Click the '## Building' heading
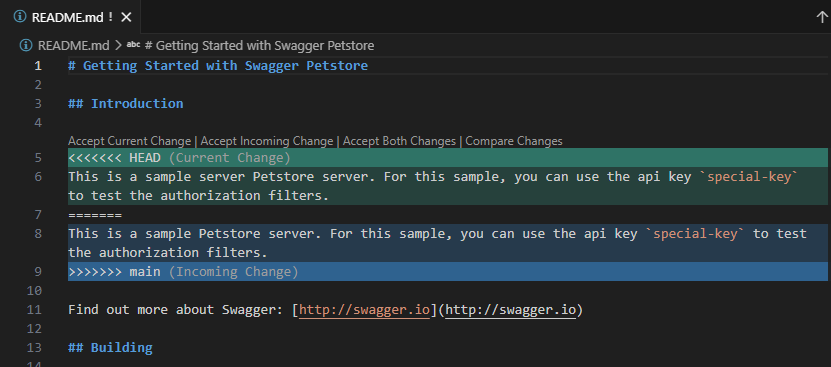831x367 pixels. click(x=110, y=348)
